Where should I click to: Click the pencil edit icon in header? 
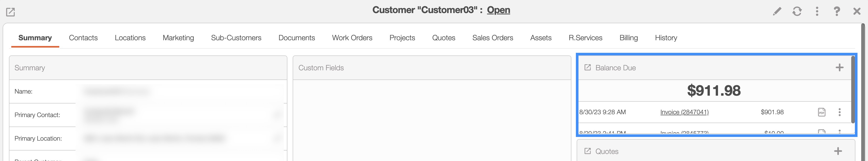[x=777, y=11]
